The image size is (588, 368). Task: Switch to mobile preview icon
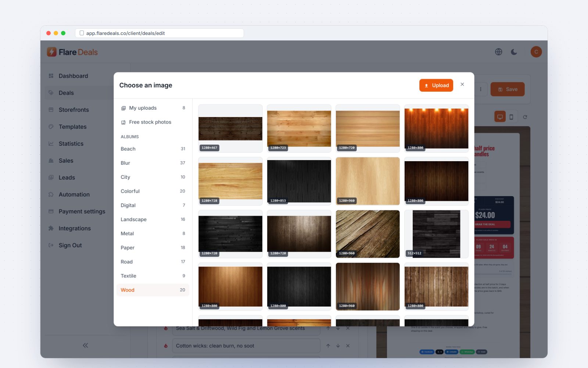point(511,117)
